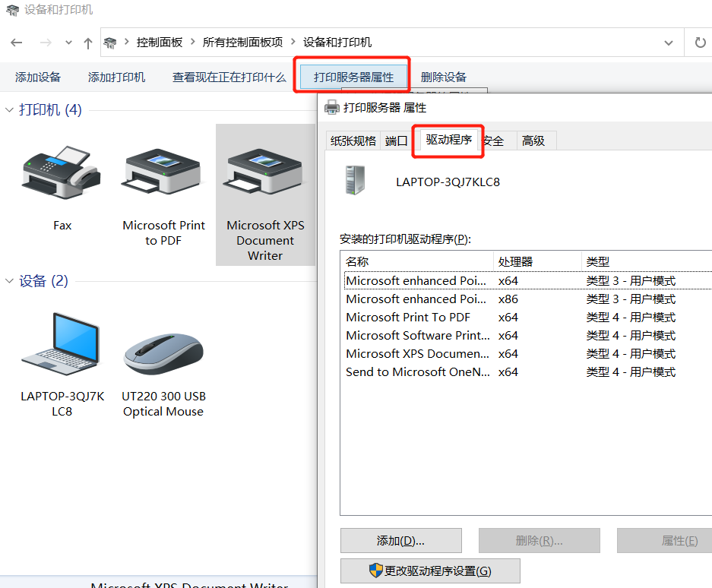The width and height of the screenshot is (712, 588).
Task: Switch to the 端口 tab
Action: point(397,141)
